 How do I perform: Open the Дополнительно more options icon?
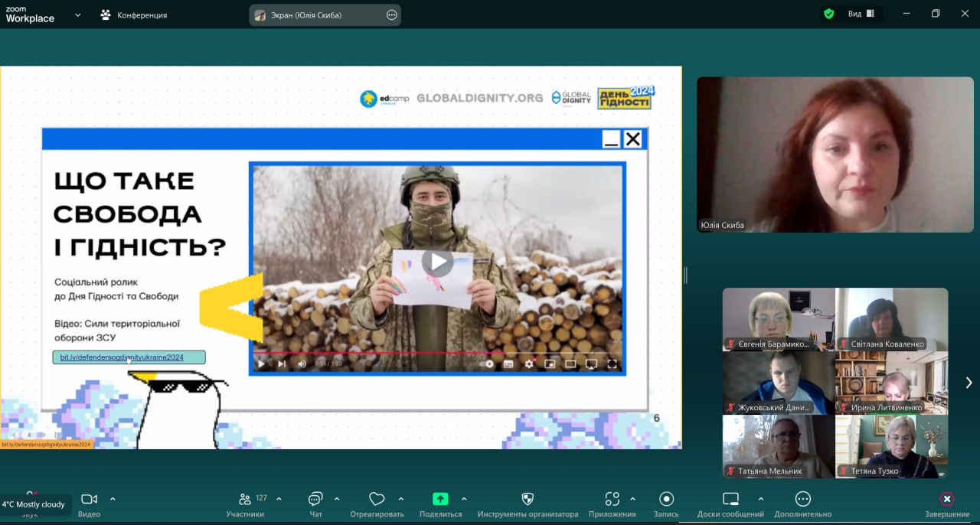tap(802, 499)
